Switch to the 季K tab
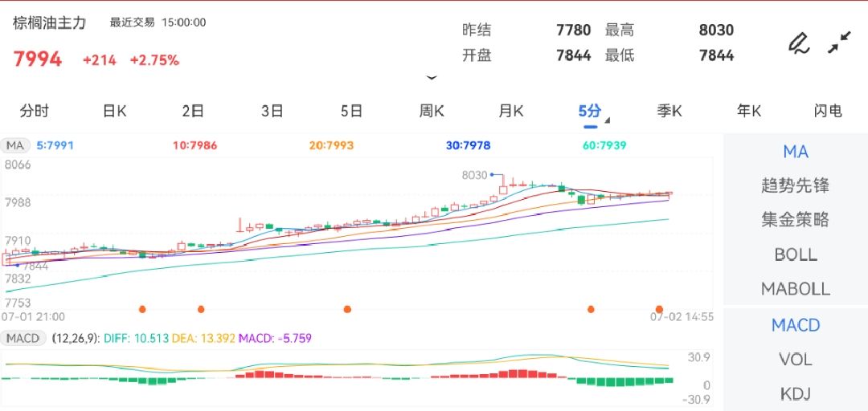The height and width of the screenshot is (411, 868). pos(669,112)
